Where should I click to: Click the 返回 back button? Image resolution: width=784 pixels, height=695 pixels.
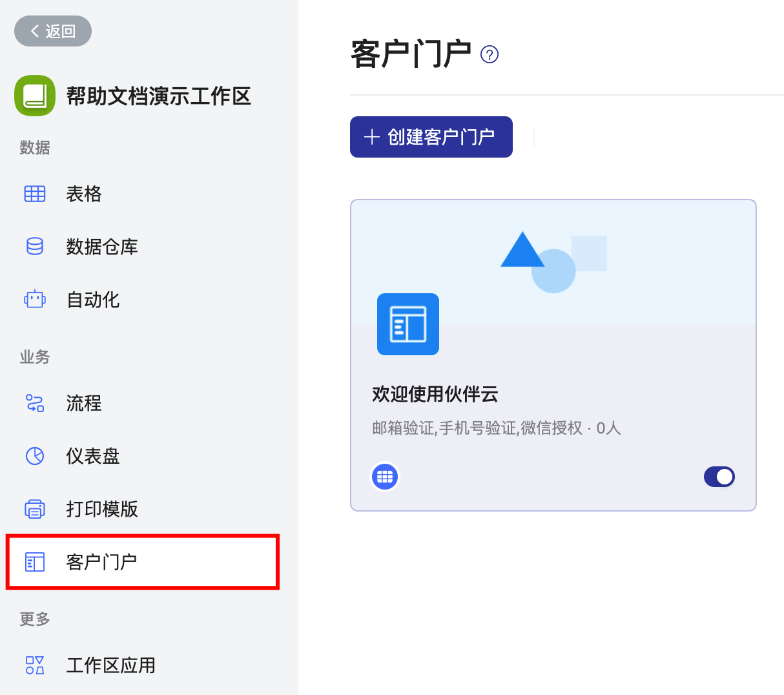click(x=53, y=31)
